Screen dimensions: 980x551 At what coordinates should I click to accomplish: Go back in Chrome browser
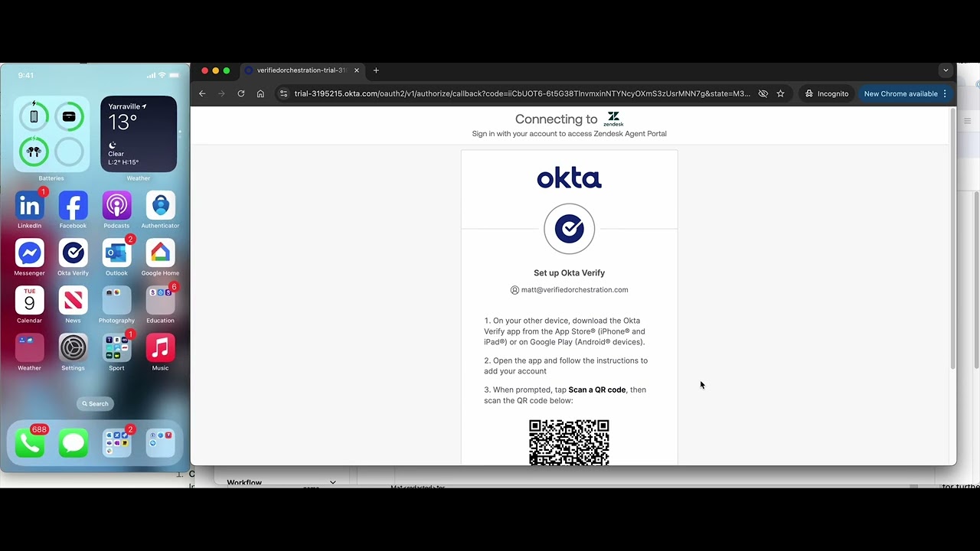point(202,93)
